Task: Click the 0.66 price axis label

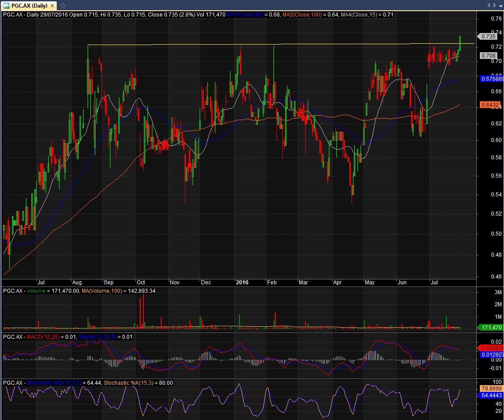Action: pos(496,91)
